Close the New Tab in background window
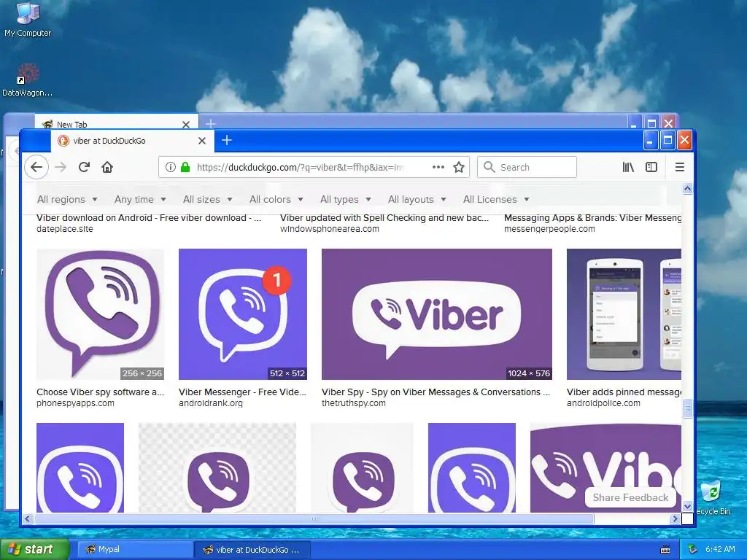The height and width of the screenshot is (560, 747). pos(186,125)
